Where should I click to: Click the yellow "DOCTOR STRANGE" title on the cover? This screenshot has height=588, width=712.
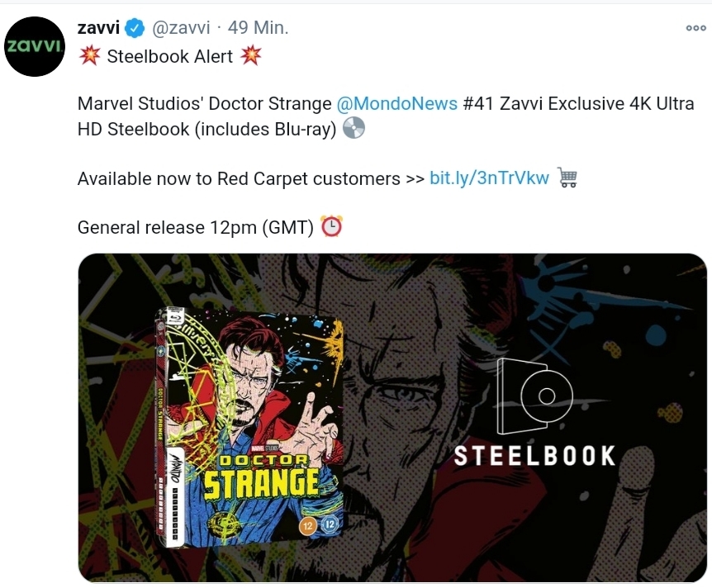click(x=260, y=477)
